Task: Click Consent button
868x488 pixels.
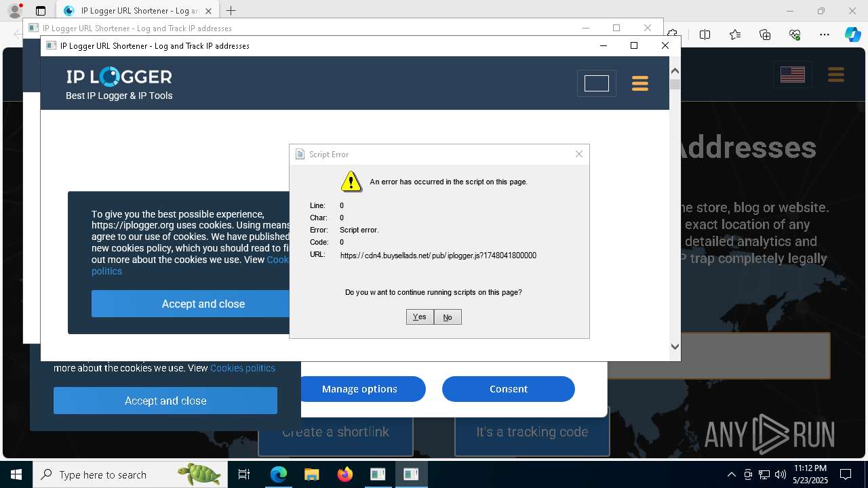Action: tap(509, 389)
